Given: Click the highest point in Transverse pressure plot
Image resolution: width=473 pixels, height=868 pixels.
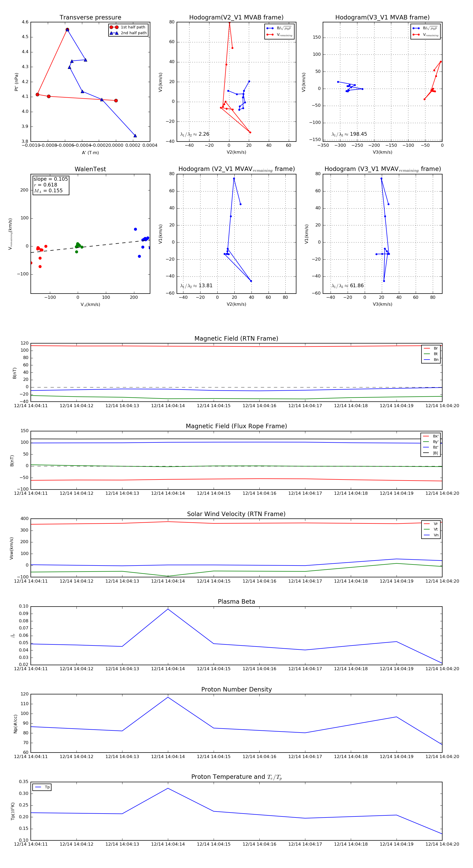Looking at the screenshot, I should [x=67, y=30].
